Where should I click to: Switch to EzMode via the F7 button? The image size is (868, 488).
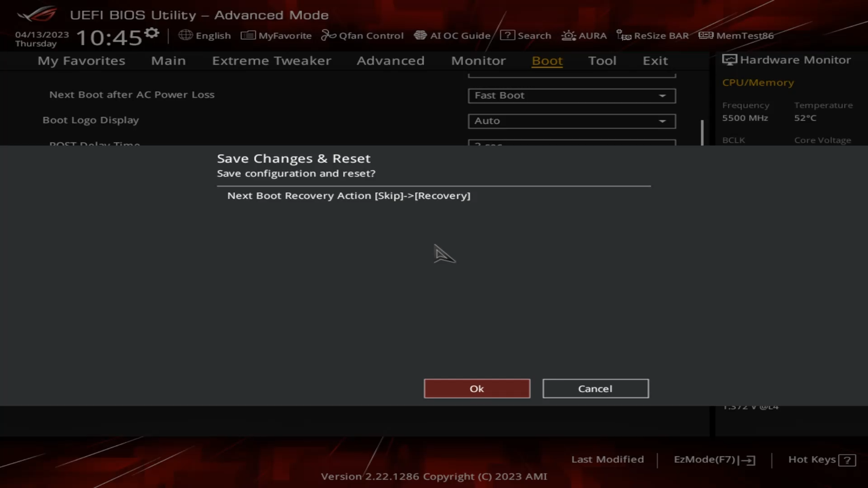pos(714,460)
